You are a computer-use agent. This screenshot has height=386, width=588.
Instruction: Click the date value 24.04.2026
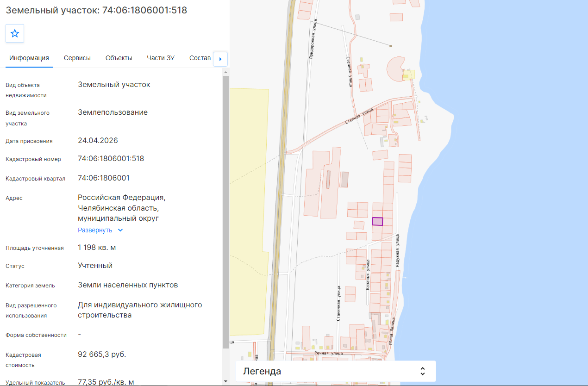point(98,141)
